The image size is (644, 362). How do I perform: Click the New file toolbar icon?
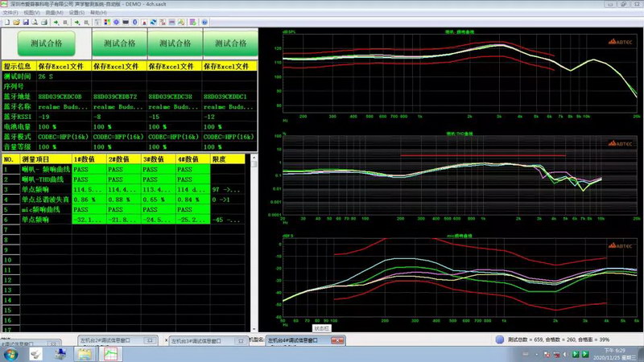tap(7, 23)
